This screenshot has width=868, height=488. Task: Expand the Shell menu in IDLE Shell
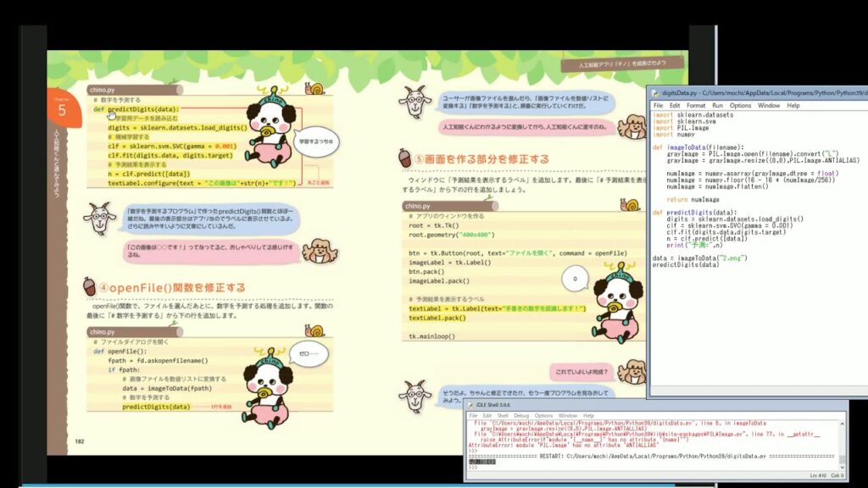point(501,416)
